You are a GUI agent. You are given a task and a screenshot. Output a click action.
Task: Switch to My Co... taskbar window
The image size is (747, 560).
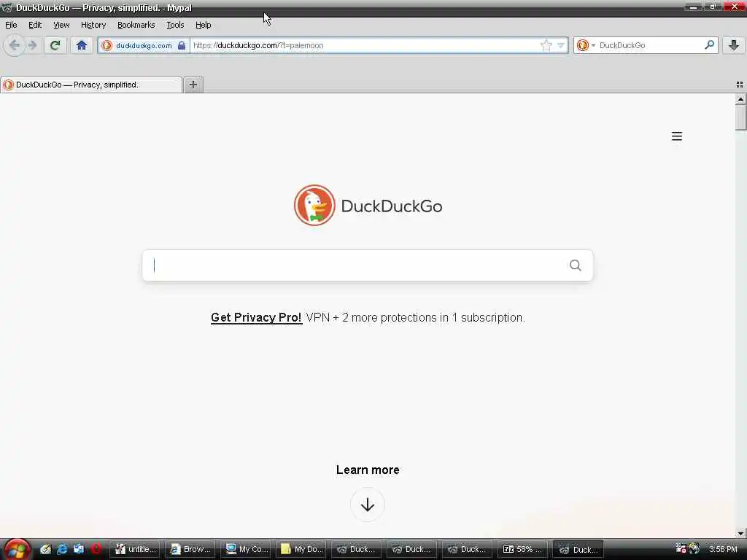[246, 549]
